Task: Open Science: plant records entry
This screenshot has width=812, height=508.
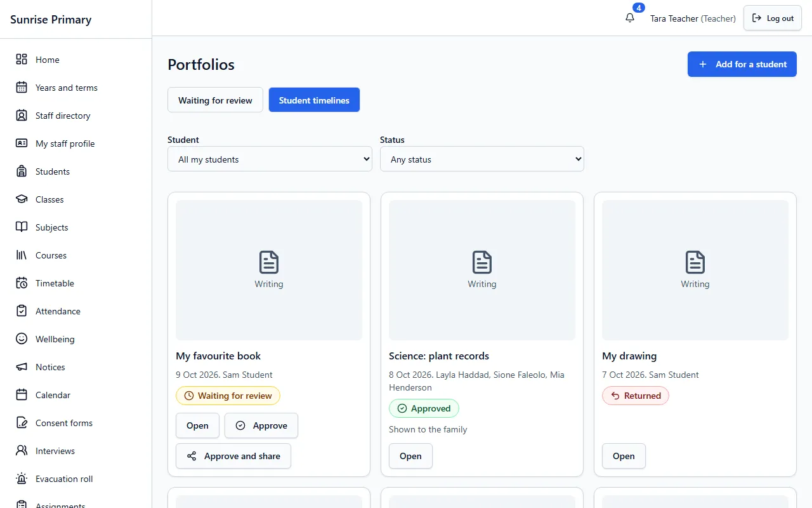Action: coord(410,456)
